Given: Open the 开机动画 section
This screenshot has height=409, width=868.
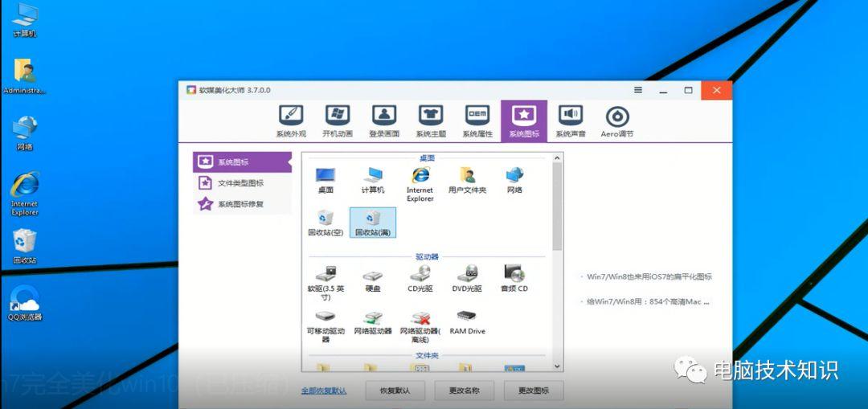Looking at the screenshot, I should point(338,121).
